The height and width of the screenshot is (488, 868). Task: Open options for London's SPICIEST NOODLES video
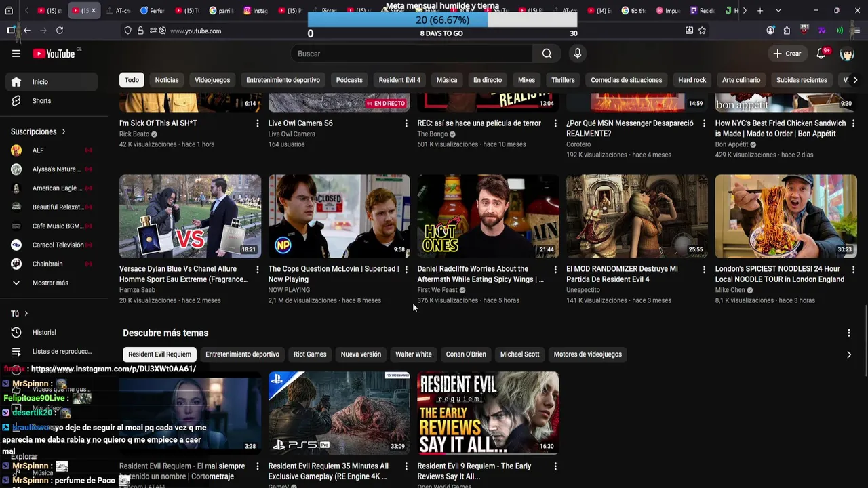tap(853, 269)
